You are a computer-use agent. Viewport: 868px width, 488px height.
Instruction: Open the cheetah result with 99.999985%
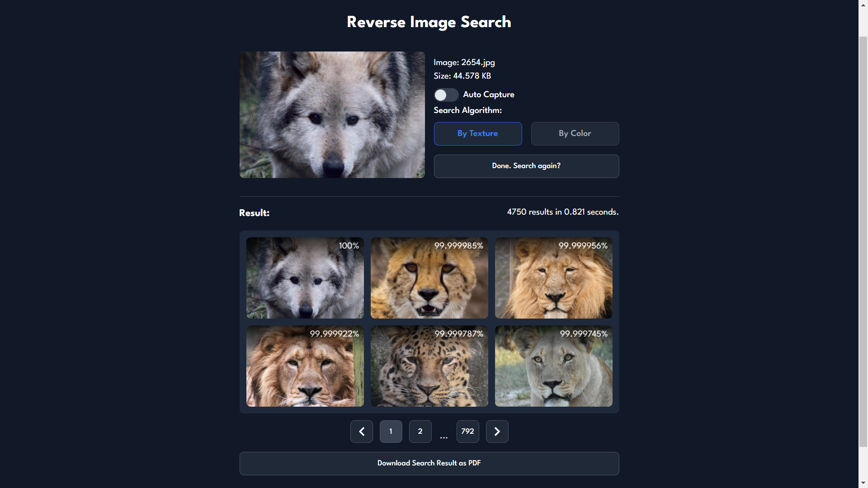click(x=429, y=278)
